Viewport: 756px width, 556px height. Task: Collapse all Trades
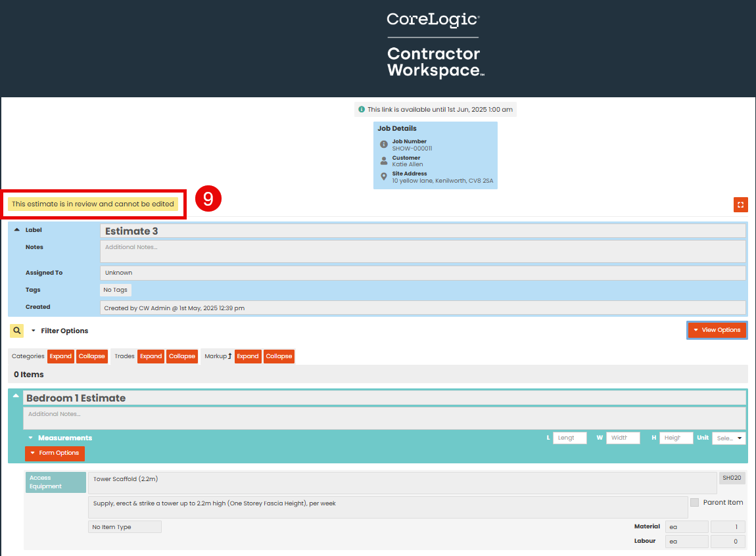[x=181, y=356]
